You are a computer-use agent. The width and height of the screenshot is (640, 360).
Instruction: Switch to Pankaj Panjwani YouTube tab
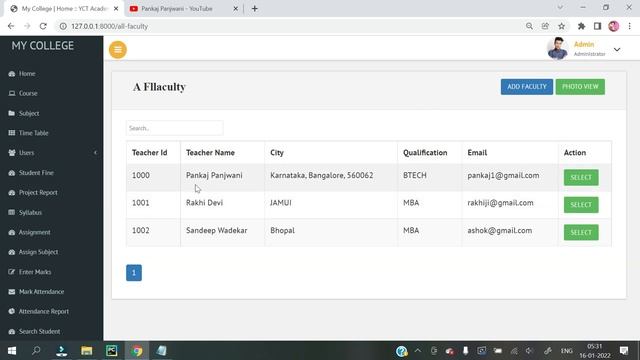point(184,9)
